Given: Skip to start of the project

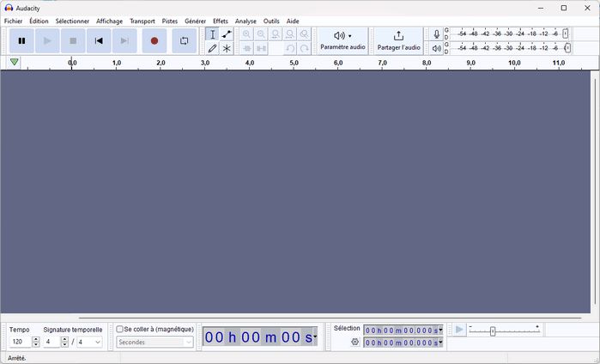Looking at the screenshot, I should (99, 40).
